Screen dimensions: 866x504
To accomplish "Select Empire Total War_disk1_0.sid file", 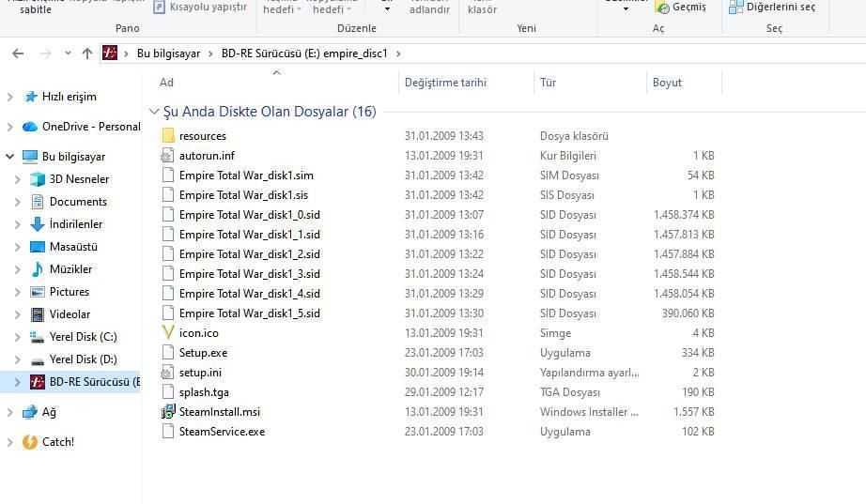I will (250, 215).
